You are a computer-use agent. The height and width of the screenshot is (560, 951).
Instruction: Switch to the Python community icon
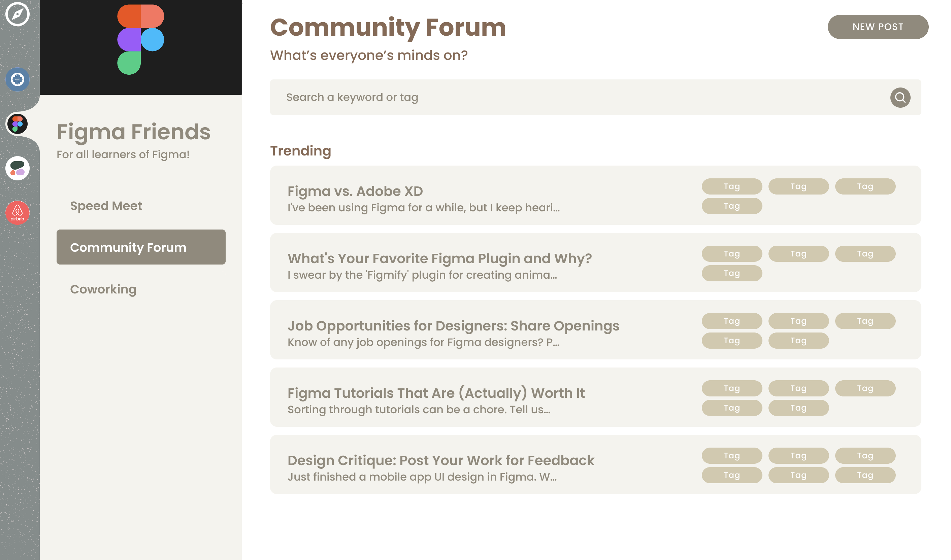click(18, 79)
